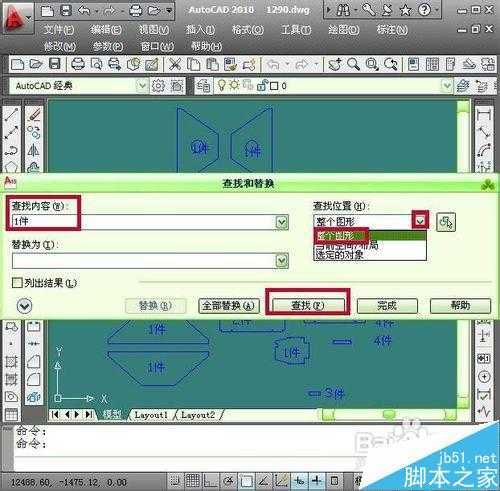Switch to the Layout2 tab
500x491 pixels.
pyautogui.click(x=198, y=415)
